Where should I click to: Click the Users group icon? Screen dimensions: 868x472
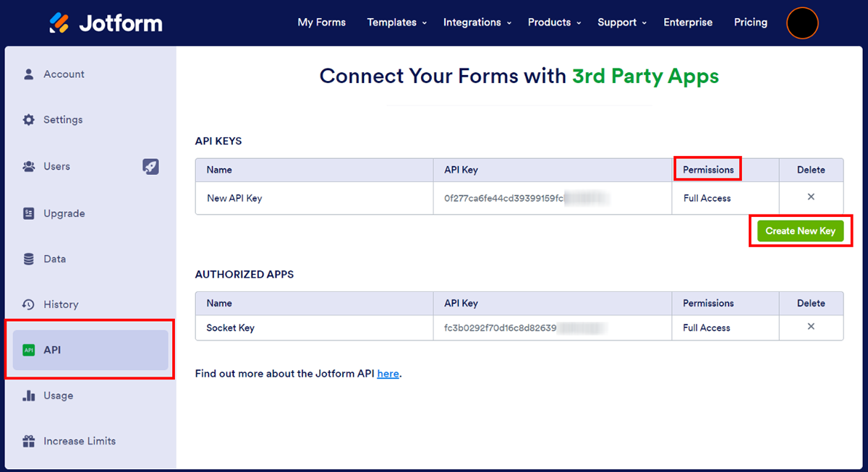coord(29,167)
